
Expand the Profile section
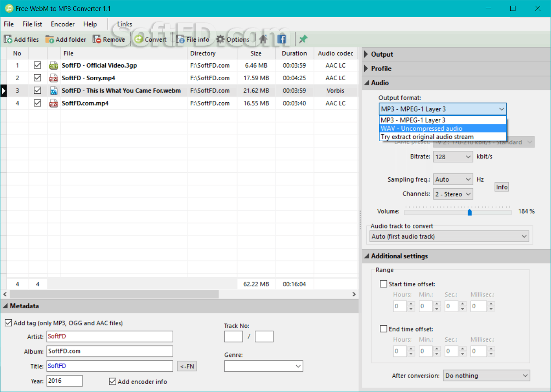coord(366,68)
